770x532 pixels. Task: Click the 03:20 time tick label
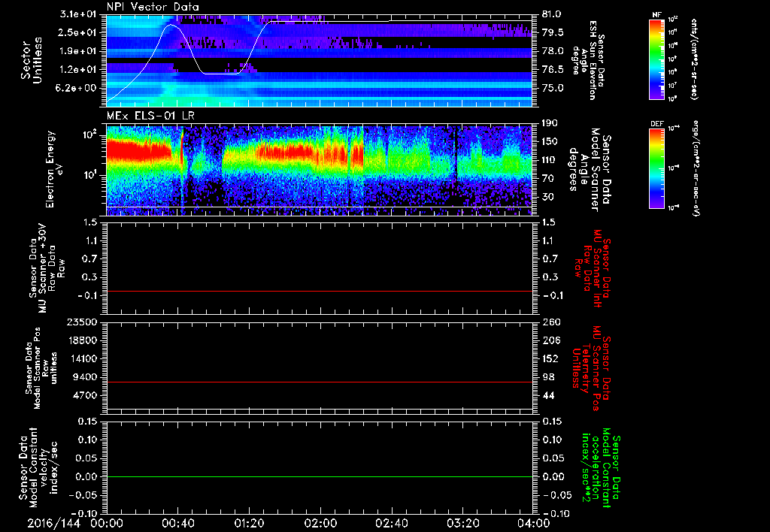[x=462, y=523]
